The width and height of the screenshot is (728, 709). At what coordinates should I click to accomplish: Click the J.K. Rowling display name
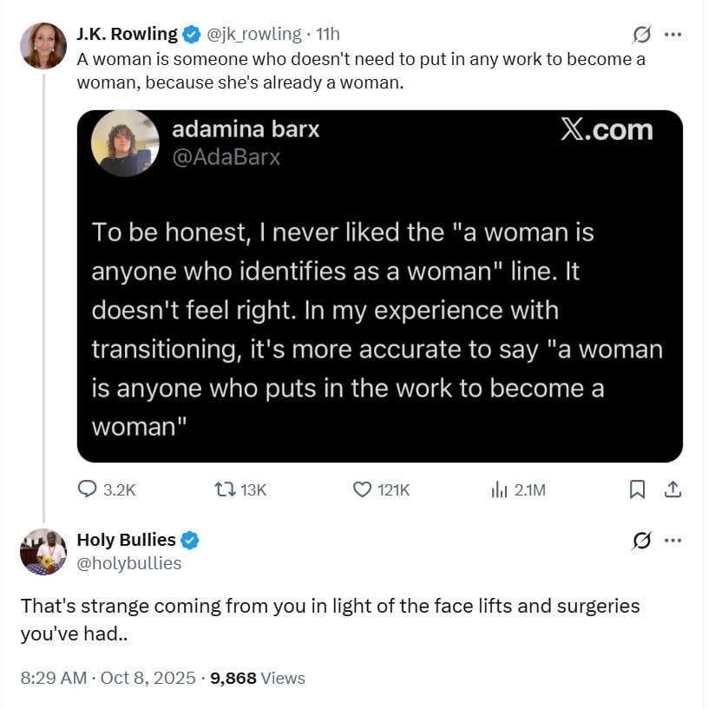tap(127, 34)
